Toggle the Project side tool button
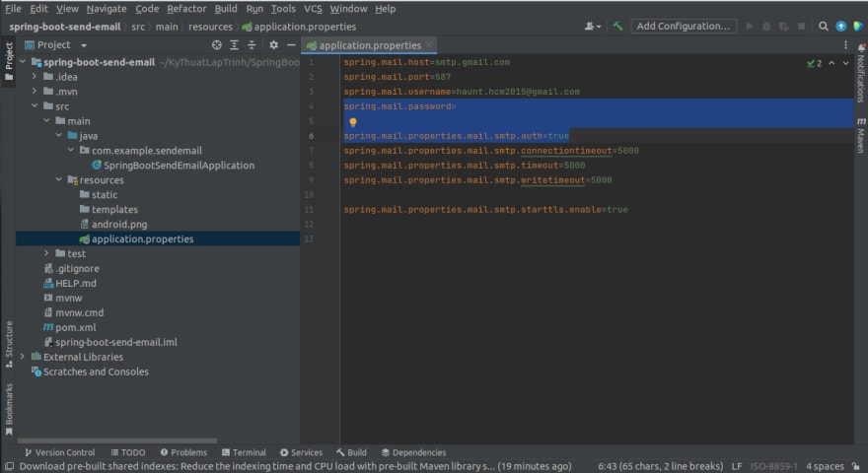This screenshot has width=868, height=473. [x=8, y=60]
